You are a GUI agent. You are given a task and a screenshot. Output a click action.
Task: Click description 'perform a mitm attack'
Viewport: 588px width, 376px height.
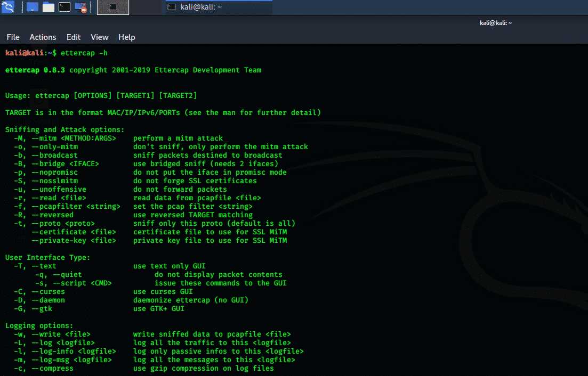(x=178, y=138)
